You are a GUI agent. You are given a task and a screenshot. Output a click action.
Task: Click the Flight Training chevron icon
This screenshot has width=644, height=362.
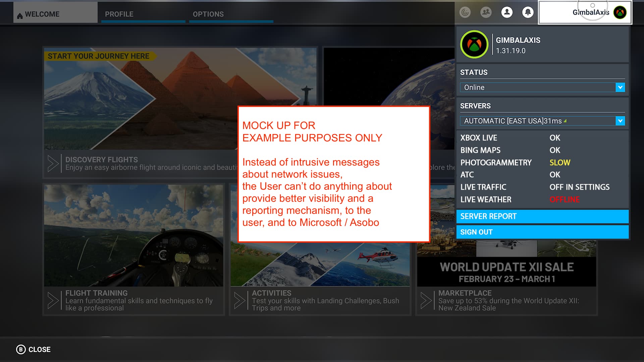[53, 300]
